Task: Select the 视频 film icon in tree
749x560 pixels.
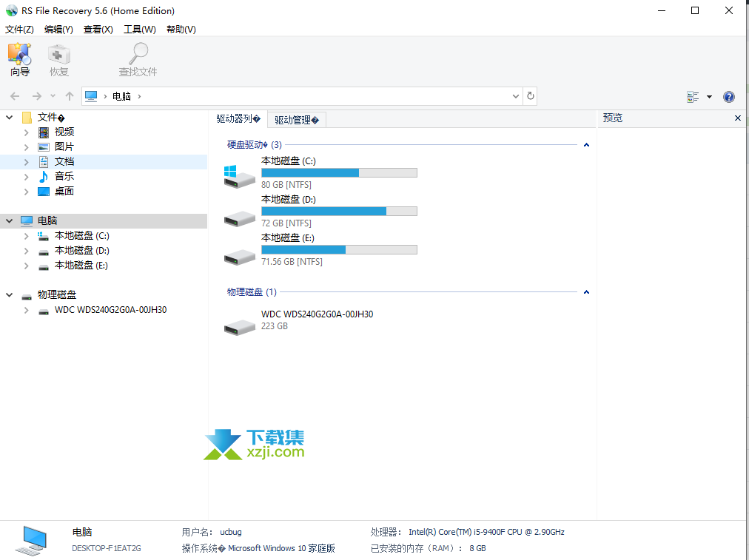Action: click(44, 132)
